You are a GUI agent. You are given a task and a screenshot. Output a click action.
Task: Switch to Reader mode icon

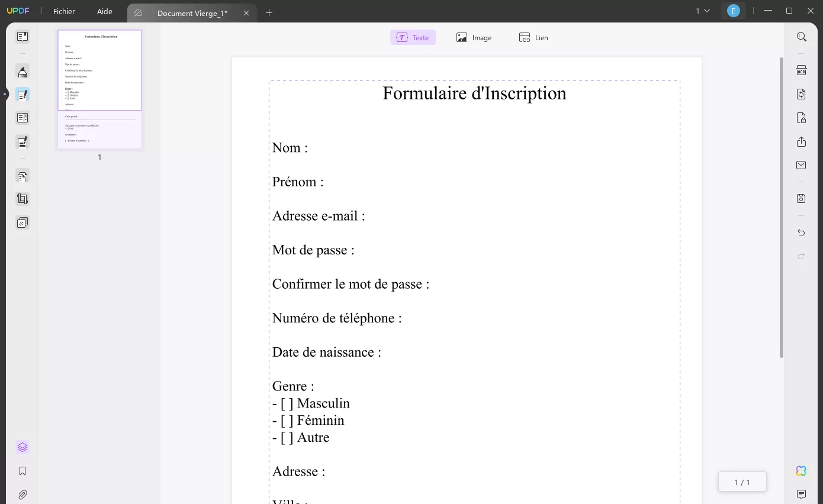(22, 37)
